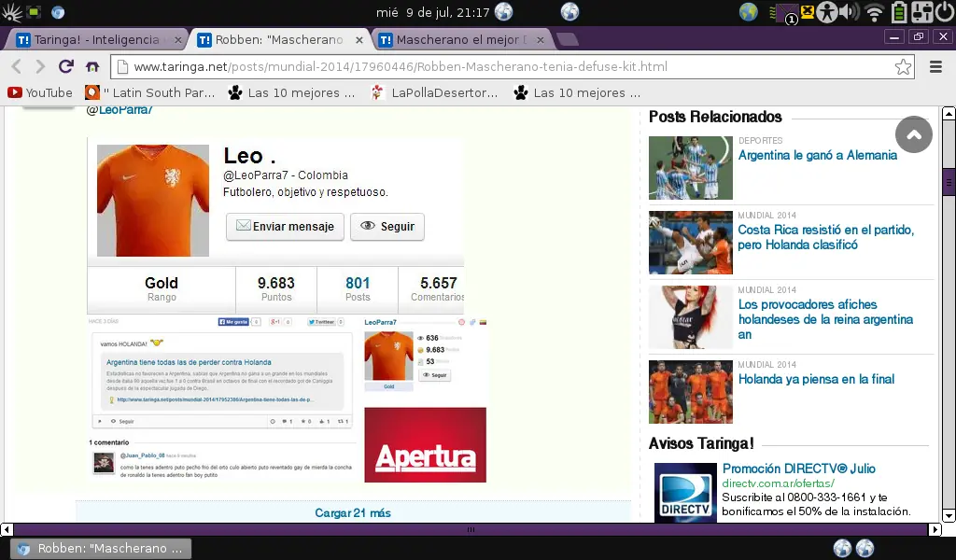
Task: Open Argentina tiene todas las de perder link
Action: 189,362
